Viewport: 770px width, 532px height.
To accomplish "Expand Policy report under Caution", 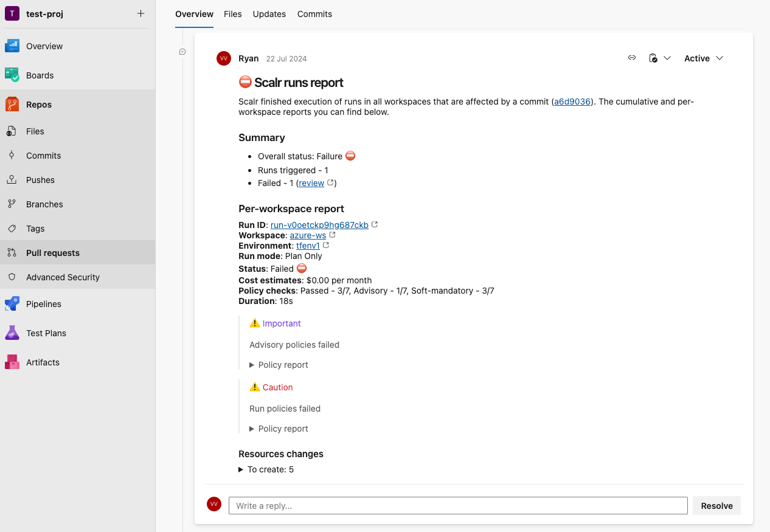I will coord(279,429).
